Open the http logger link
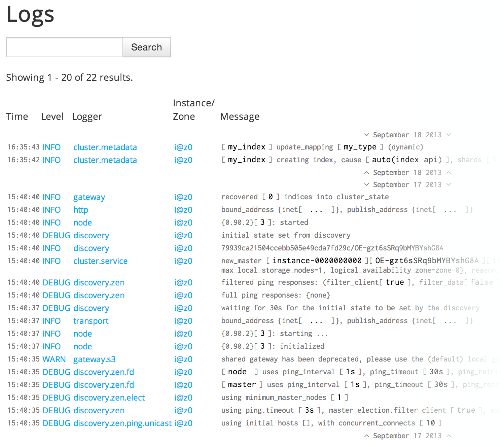 tap(80, 210)
